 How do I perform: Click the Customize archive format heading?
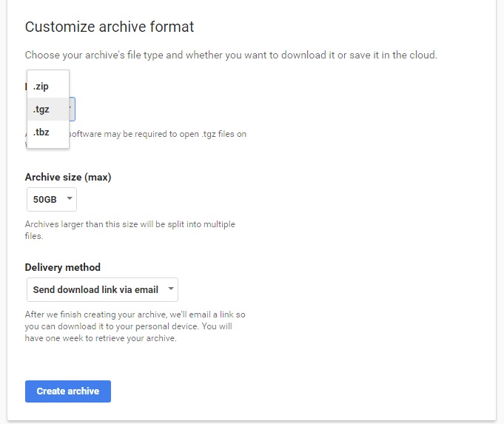[110, 27]
